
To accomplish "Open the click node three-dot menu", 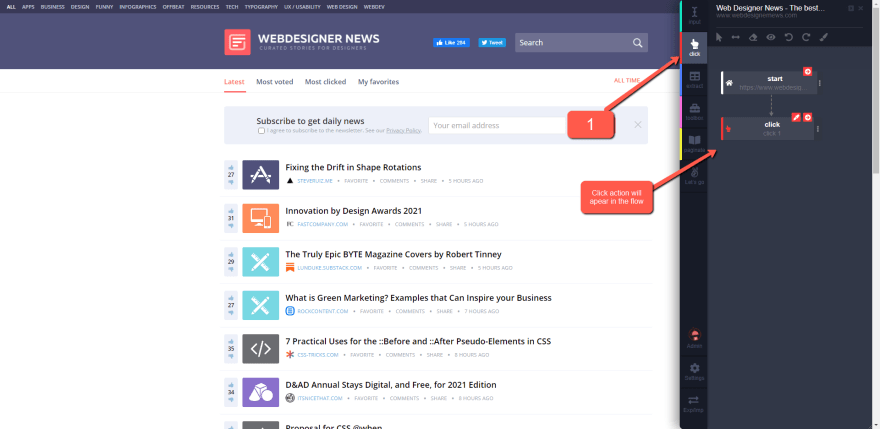I will (x=818, y=129).
